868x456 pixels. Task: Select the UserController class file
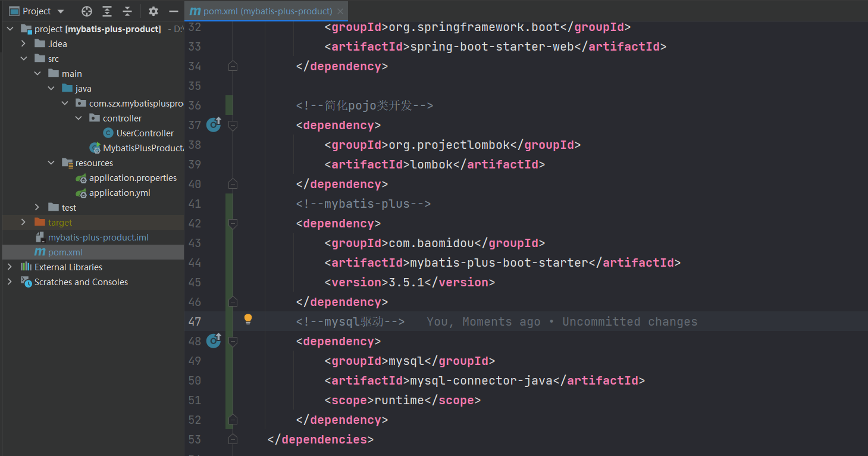click(x=145, y=133)
